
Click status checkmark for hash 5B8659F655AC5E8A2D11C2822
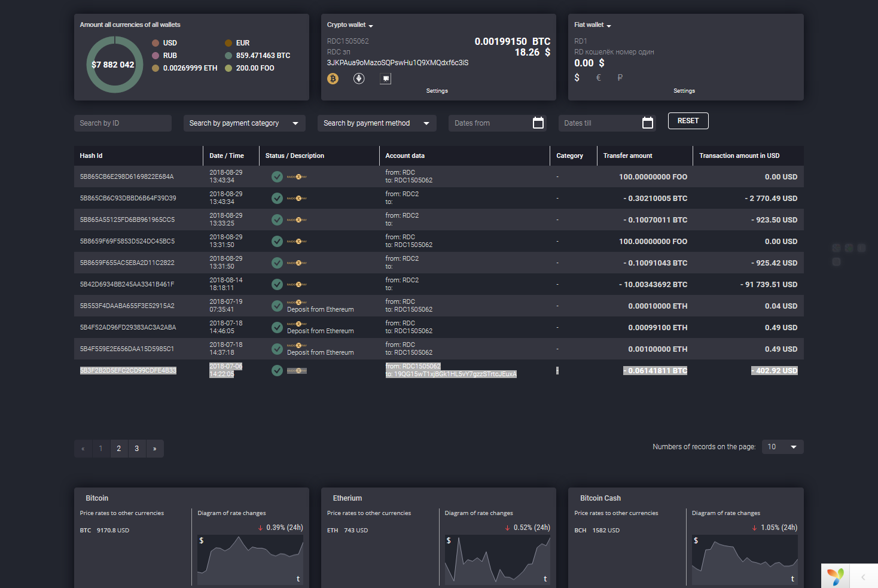coord(277,263)
